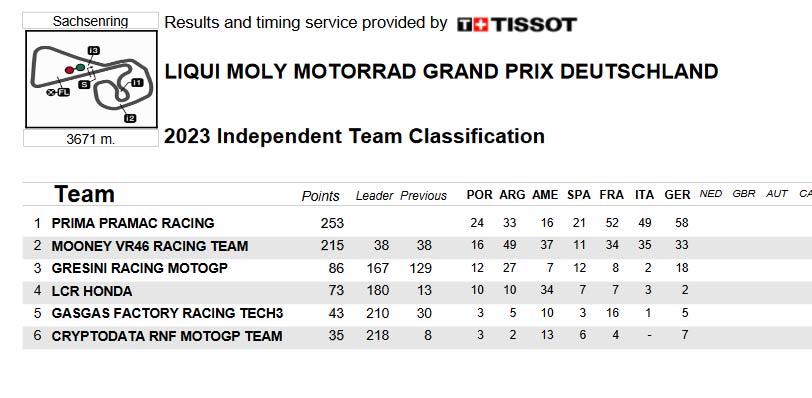Click the I1 marker on track map
This screenshot has width=812, height=398.
137,82
